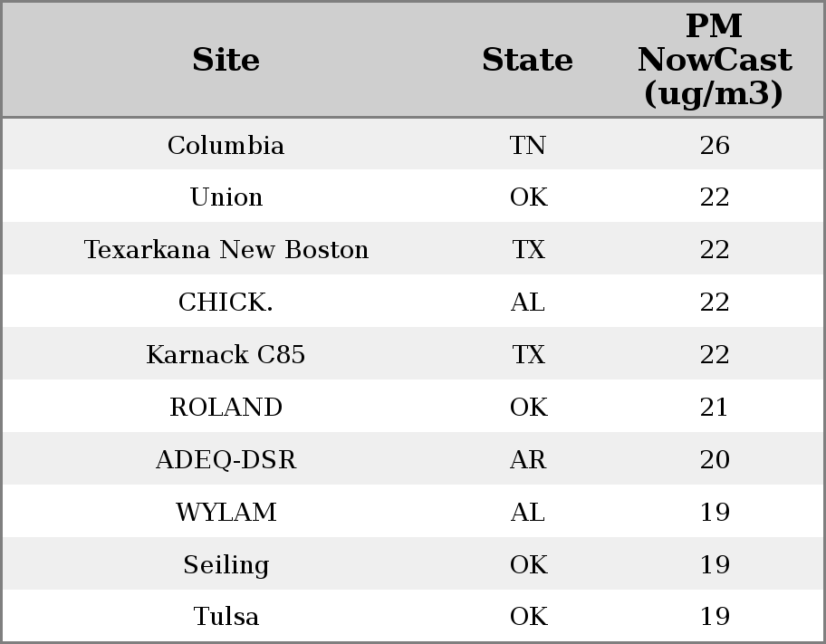826x644 pixels.
Task: Click the PM NowCast column header
Action: 714,60
